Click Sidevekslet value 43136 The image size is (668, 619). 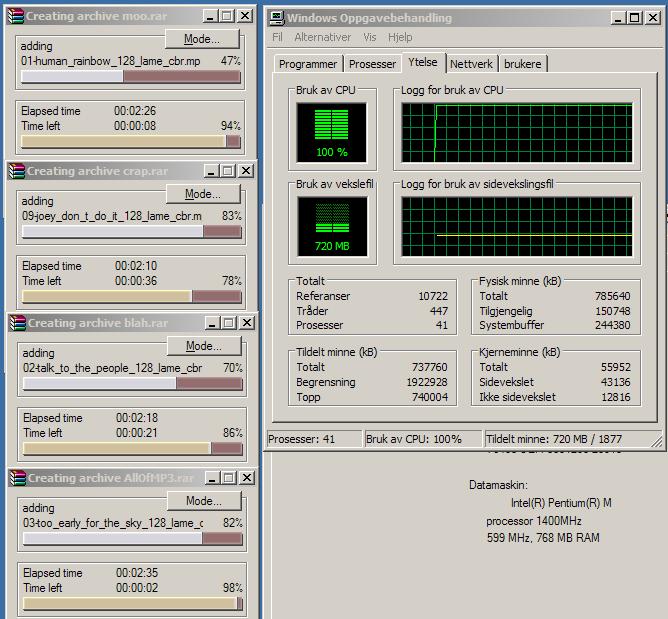(x=616, y=382)
